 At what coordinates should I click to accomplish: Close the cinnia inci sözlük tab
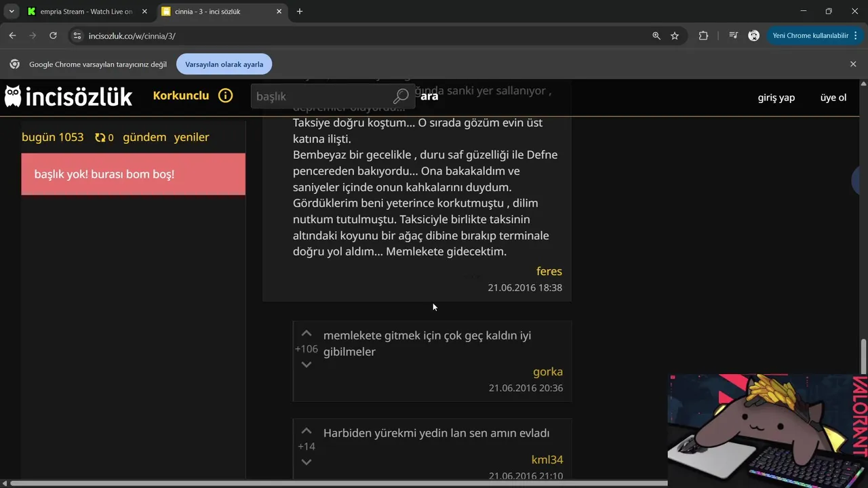pyautogui.click(x=279, y=12)
